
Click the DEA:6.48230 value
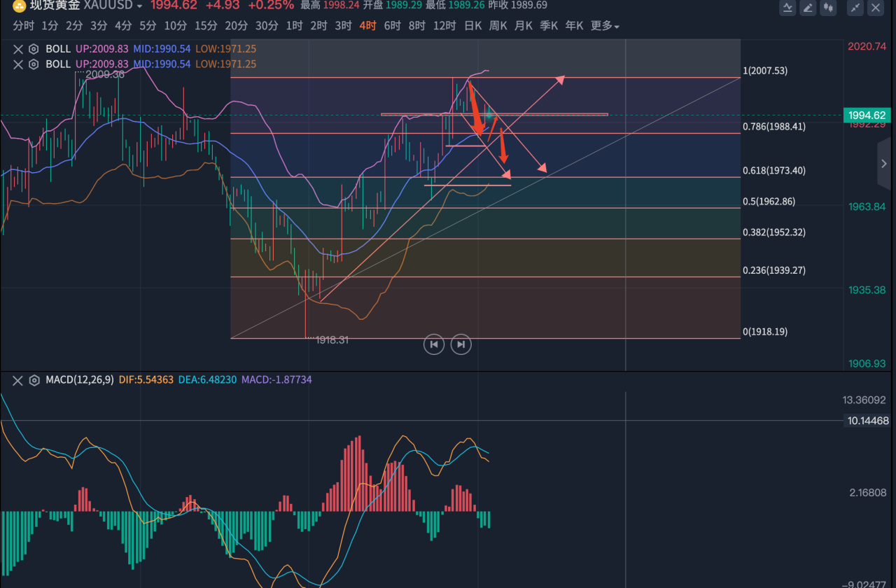point(206,380)
